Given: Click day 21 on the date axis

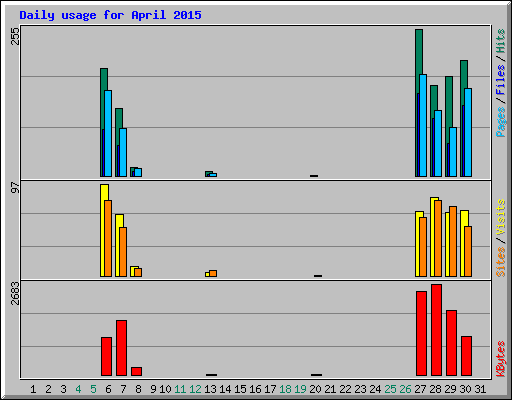Looking at the screenshot, I should click(x=330, y=389).
